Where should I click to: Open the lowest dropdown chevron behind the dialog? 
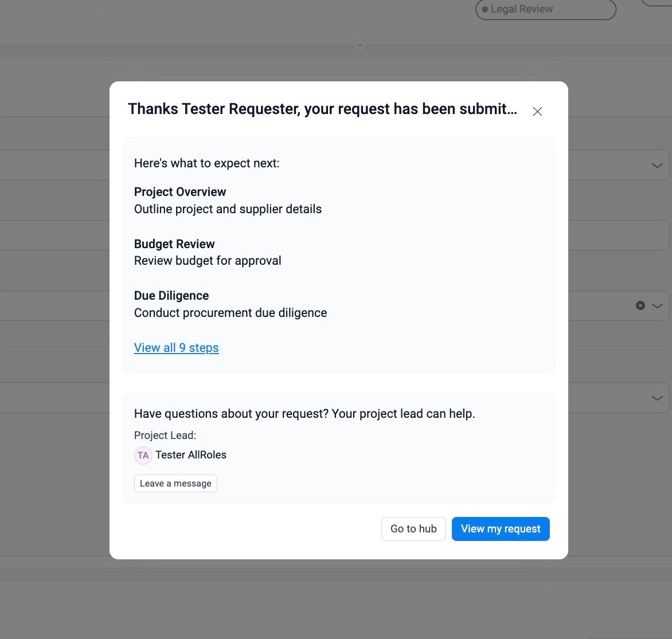pyautogui.click(x=657, y=398)
